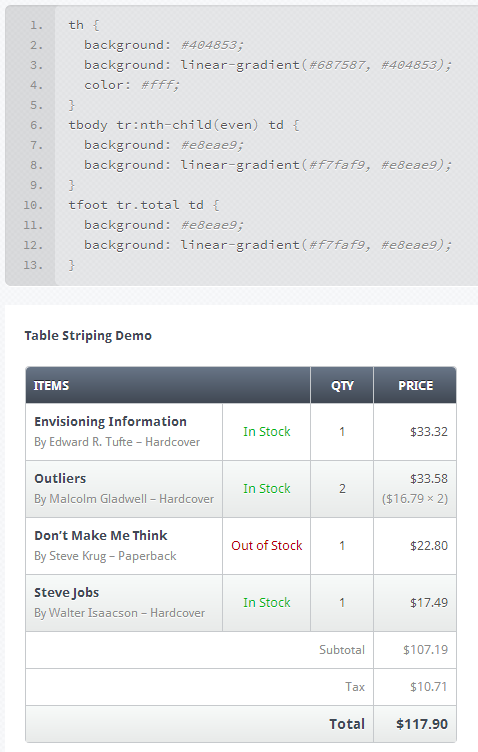Click code 'background: #404853;'
This screenshot has height=752, width=478.
pyautogui.click(x=164, y=45)
